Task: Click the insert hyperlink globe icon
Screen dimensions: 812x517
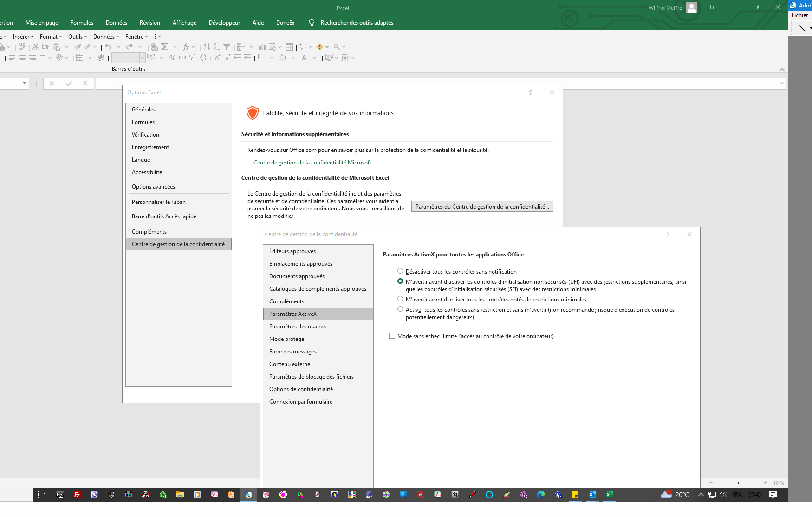Action: pos(154,47)
